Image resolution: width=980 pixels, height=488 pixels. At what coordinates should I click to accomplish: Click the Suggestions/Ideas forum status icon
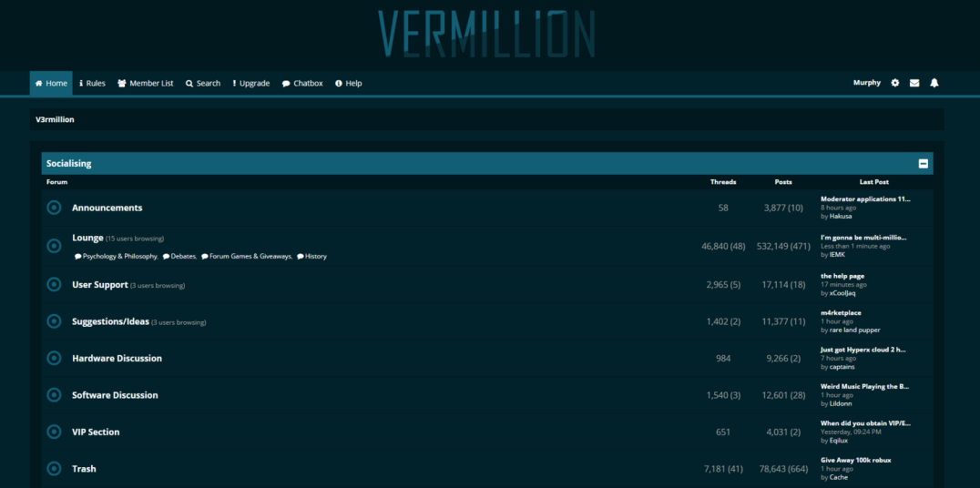[55, 321]
